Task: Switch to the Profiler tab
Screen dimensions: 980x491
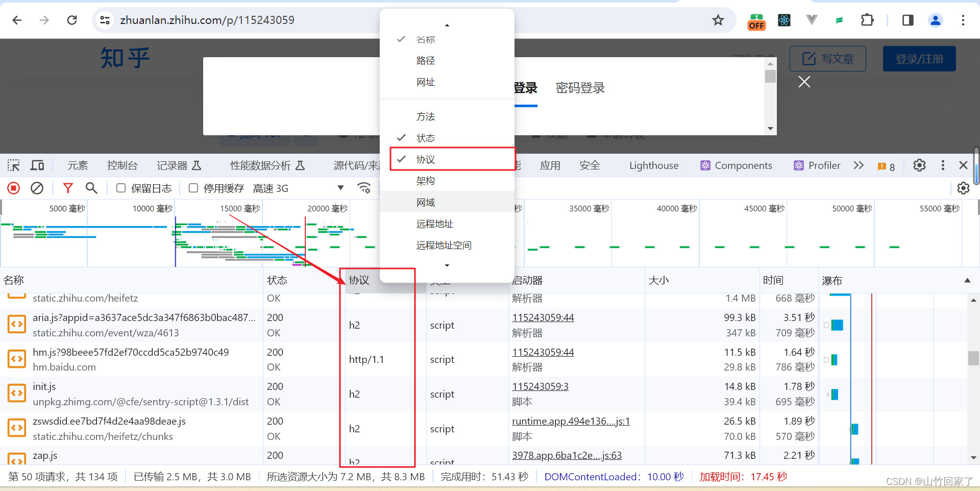Action: pos(817,165)
